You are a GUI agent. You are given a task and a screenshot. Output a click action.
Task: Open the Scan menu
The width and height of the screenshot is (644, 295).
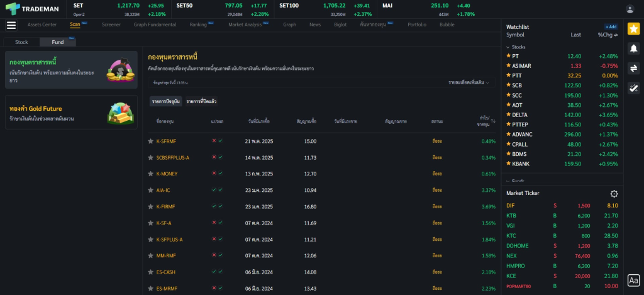(75, 25)
